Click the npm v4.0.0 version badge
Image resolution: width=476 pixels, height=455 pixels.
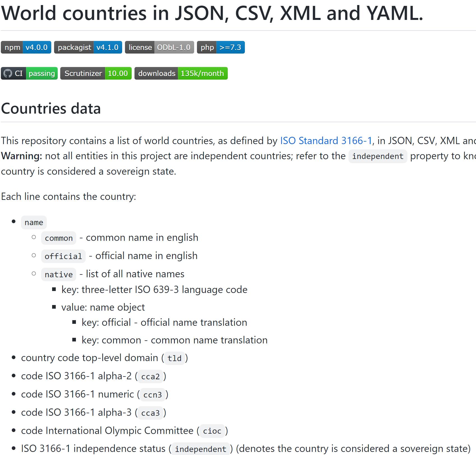click(26, 47)
